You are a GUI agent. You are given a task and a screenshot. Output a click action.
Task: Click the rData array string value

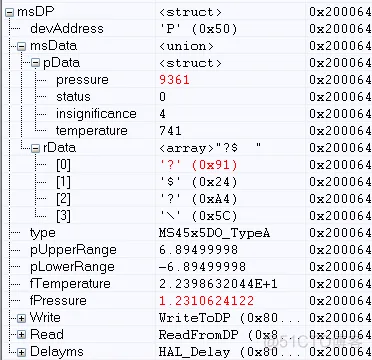coord(210,148)
